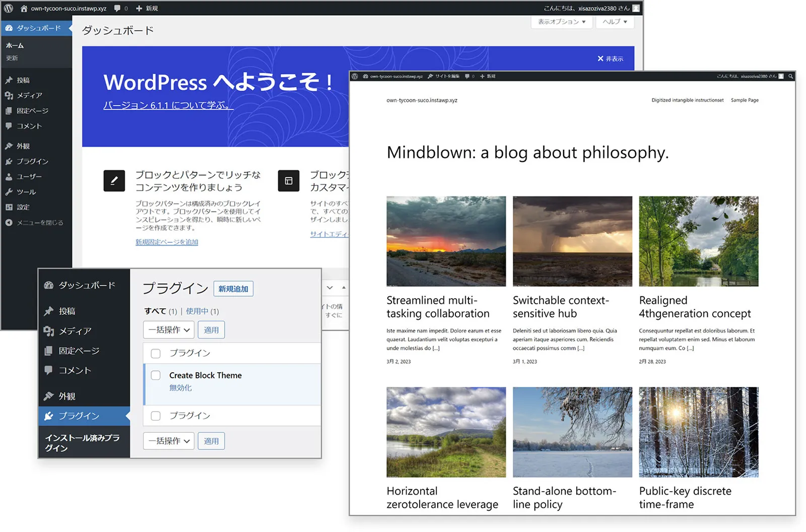The height and width of the screenshot is (532, 806).
Task: Click the 外観 (Appearance) sidebar icon
Action: tap(9, 146)
